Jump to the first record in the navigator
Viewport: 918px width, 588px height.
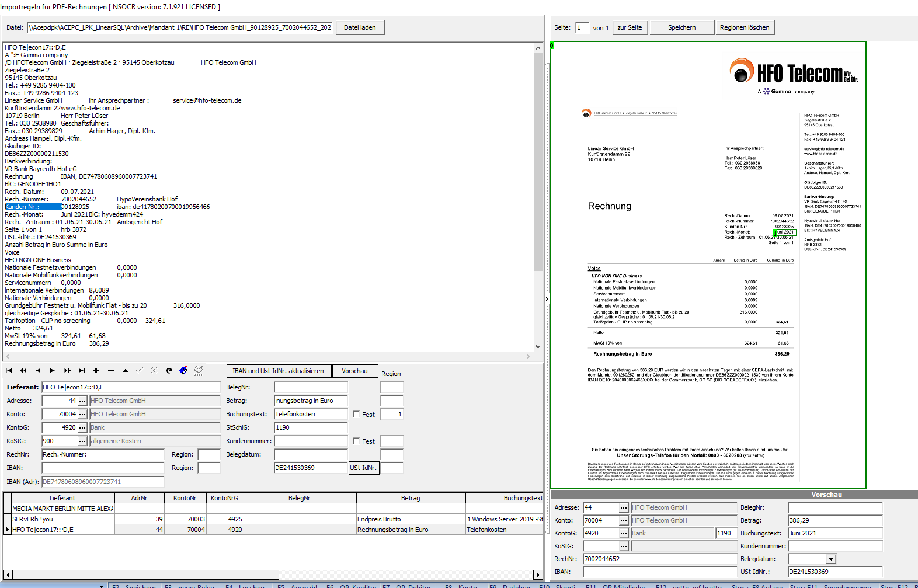click(x=9, y=371)
